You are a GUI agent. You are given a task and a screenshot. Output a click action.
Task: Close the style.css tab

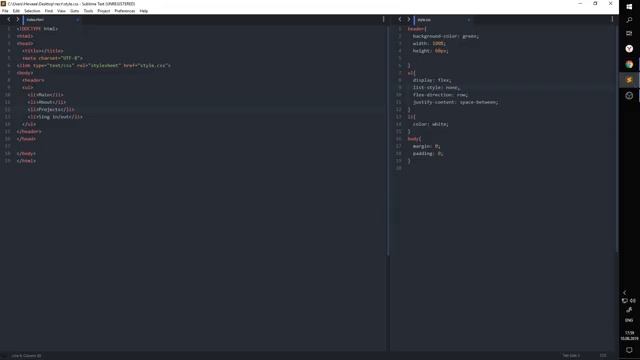click(x=469, y=20)
